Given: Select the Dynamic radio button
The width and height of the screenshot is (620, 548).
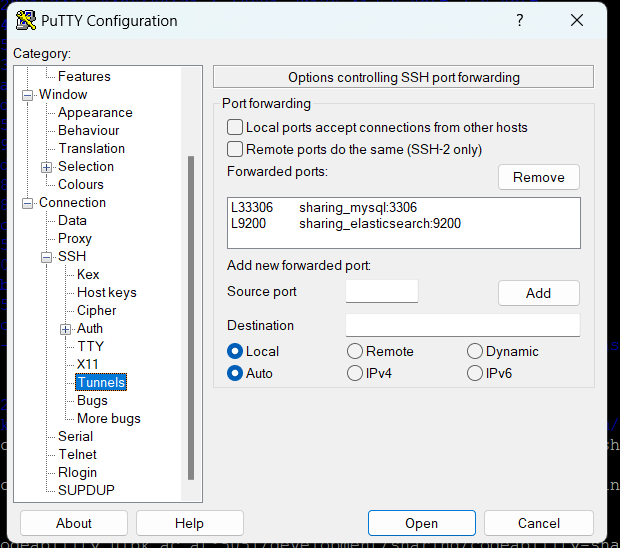Looking at the screenshot, I should pyautogui.click(x=475, y=351).
